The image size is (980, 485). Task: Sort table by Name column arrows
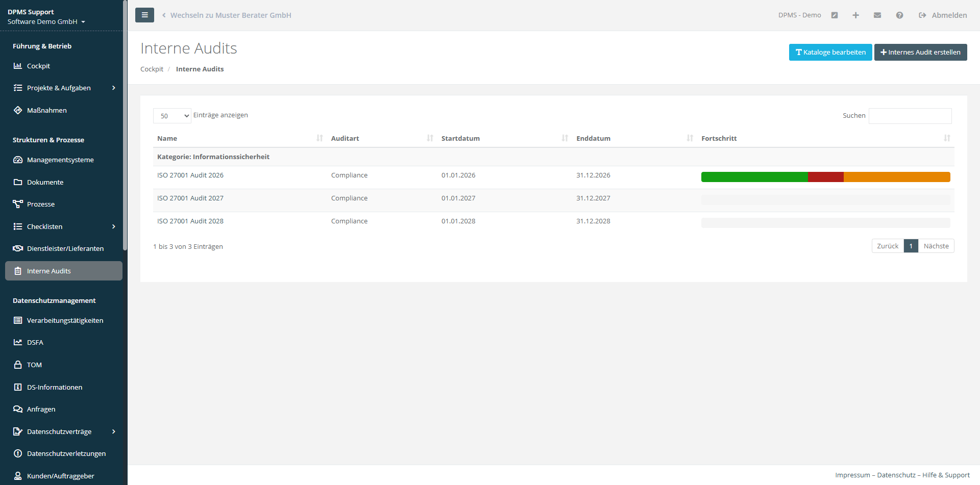[x=320, y=138]
